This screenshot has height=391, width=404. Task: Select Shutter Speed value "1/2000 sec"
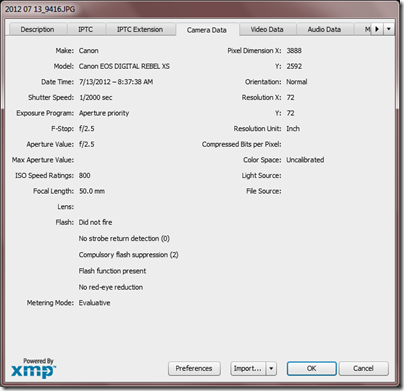pos(96,98)
